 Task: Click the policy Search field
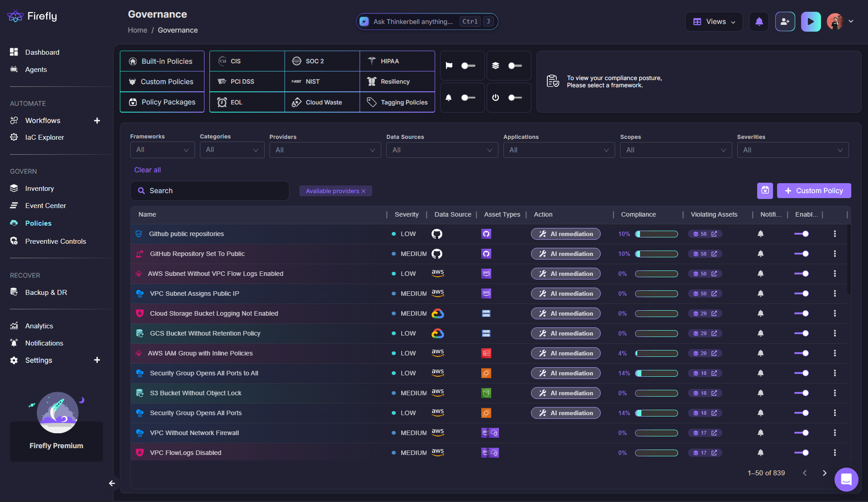pos(210,191)
